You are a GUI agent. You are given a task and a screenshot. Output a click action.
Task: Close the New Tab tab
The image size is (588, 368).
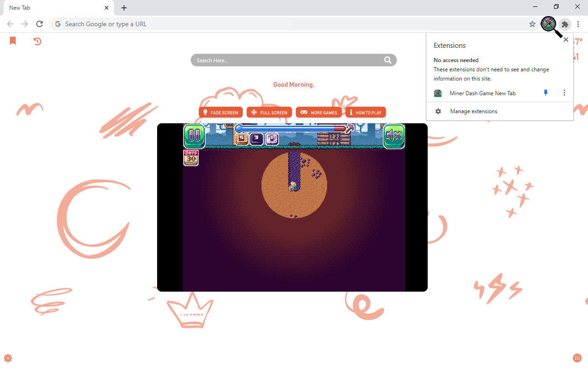coord(107,8)
